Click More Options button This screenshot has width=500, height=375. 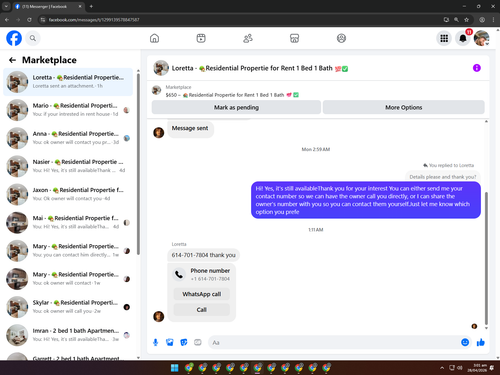404,107
